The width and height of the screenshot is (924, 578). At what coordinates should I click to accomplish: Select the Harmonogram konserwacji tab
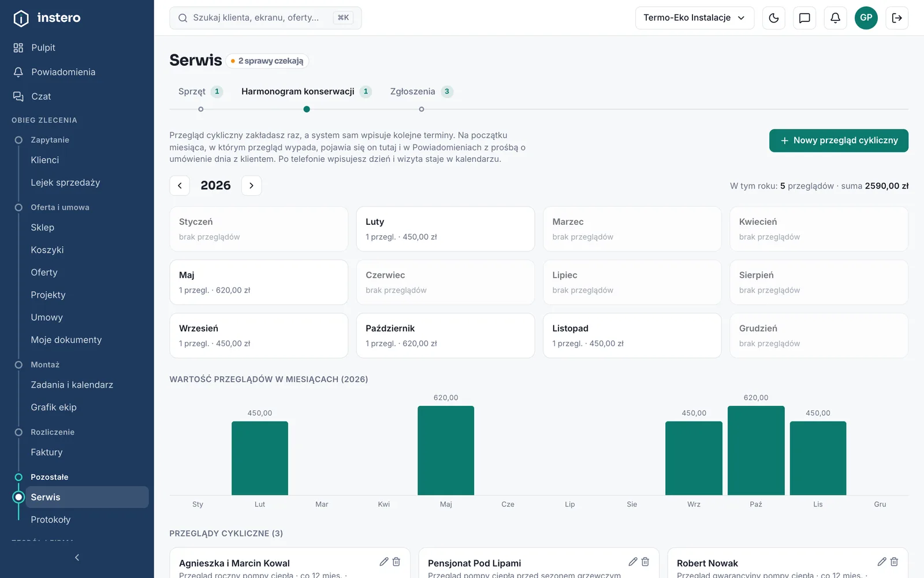coord(306,91)
